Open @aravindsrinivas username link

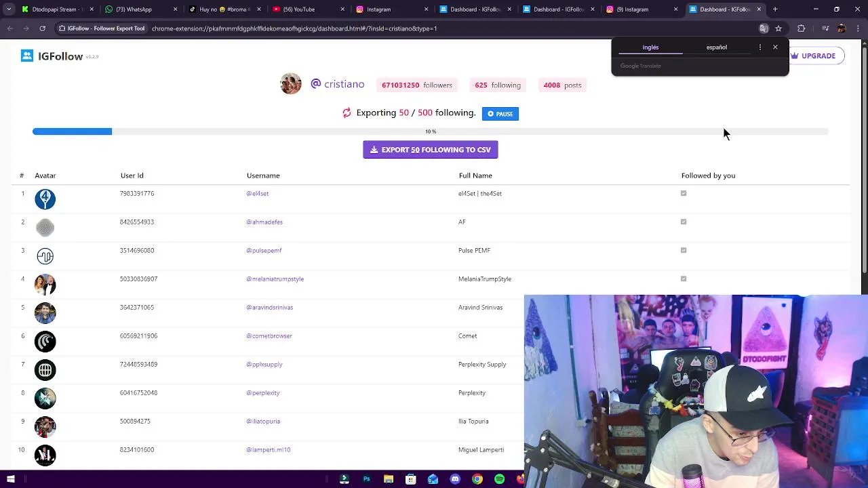(x=270, y=307)
